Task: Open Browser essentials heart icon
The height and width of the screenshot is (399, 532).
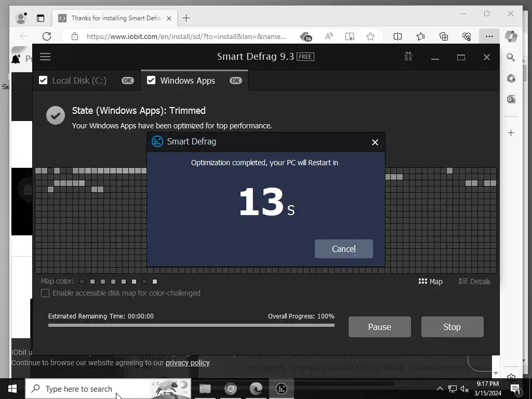Action: tap(467, 36)
